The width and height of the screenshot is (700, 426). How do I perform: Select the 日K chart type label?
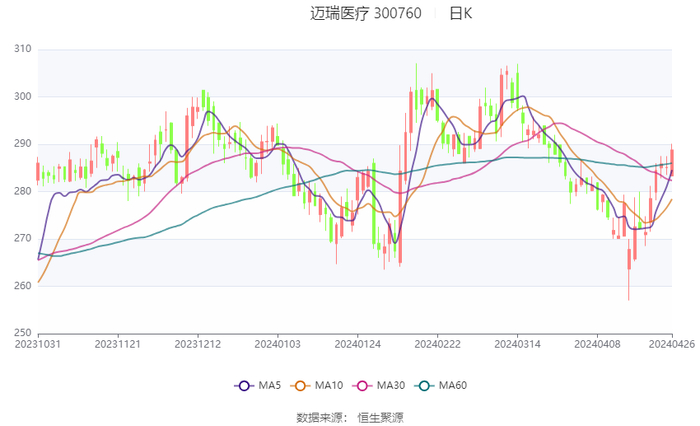(x=460, y=14)
